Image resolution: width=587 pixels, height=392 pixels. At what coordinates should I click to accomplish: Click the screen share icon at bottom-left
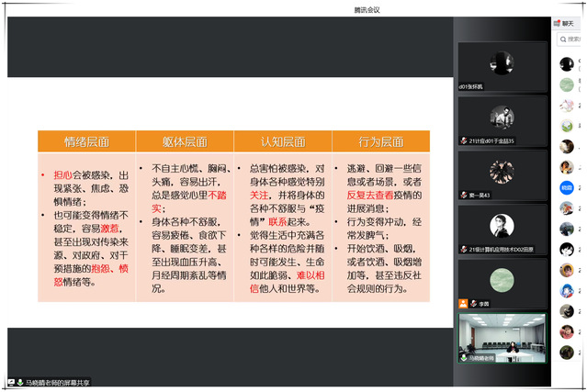pos(9,381)
